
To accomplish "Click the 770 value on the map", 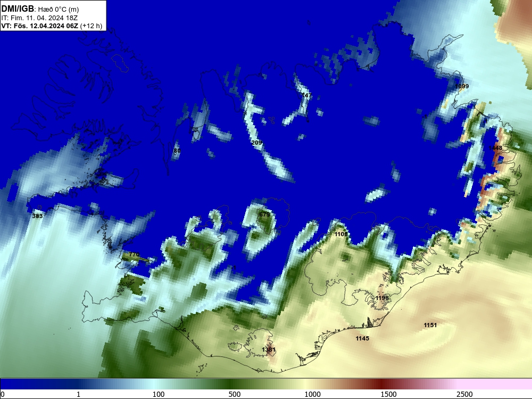I will [x=134, y=254].
